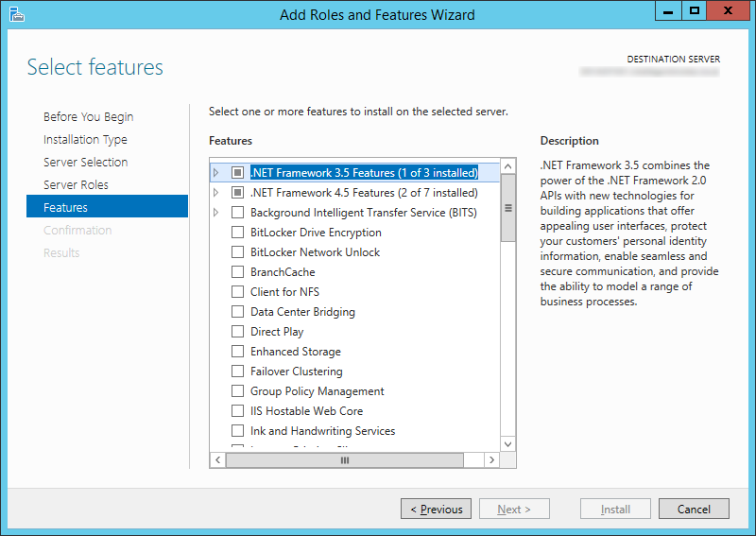Viewport: 756px width, 536px height.
Task: Open the Server Roles step
Action: click(76, 184)
